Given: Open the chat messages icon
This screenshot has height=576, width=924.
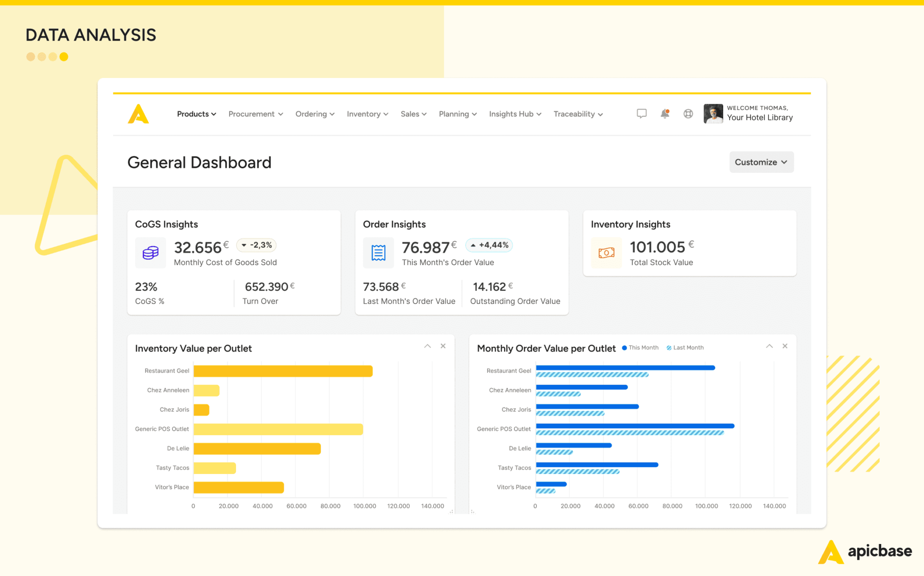Looking at the screenshot, I should (641, 114).
